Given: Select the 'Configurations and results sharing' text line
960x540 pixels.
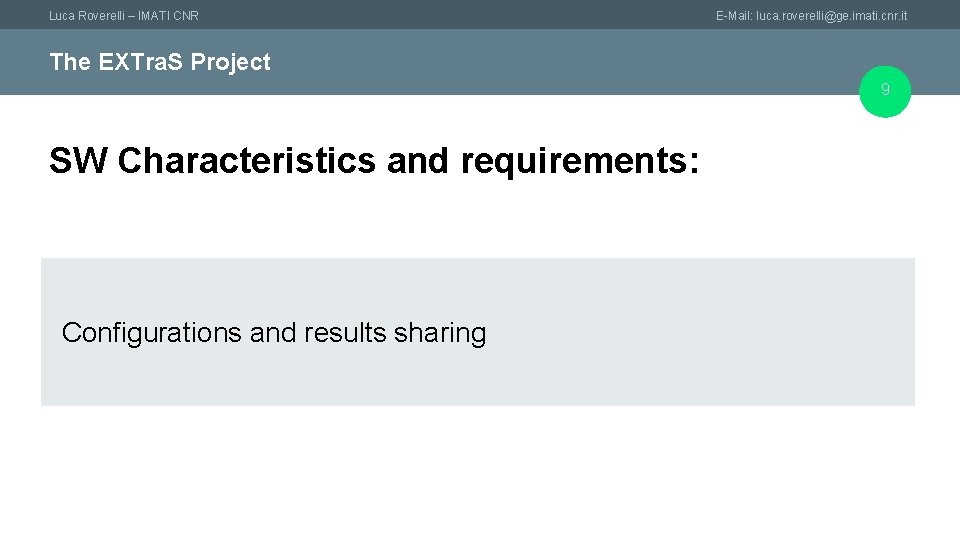Looking at the screenshot, I should [274, 333].
